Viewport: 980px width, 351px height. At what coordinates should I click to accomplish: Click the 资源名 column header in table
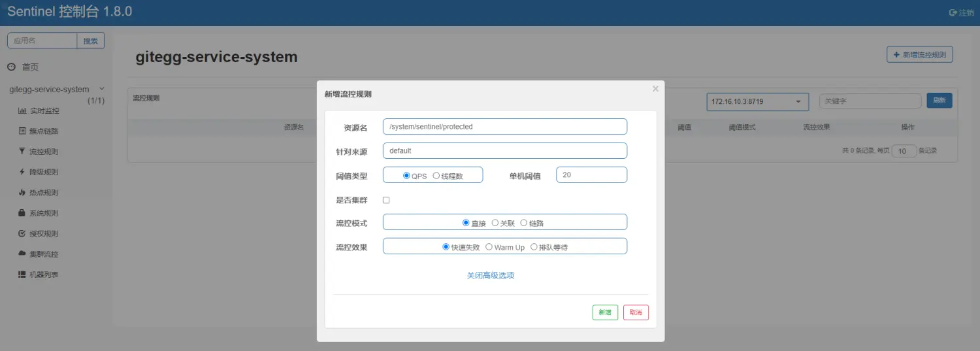pyautogui.click(x=294, y=127)
